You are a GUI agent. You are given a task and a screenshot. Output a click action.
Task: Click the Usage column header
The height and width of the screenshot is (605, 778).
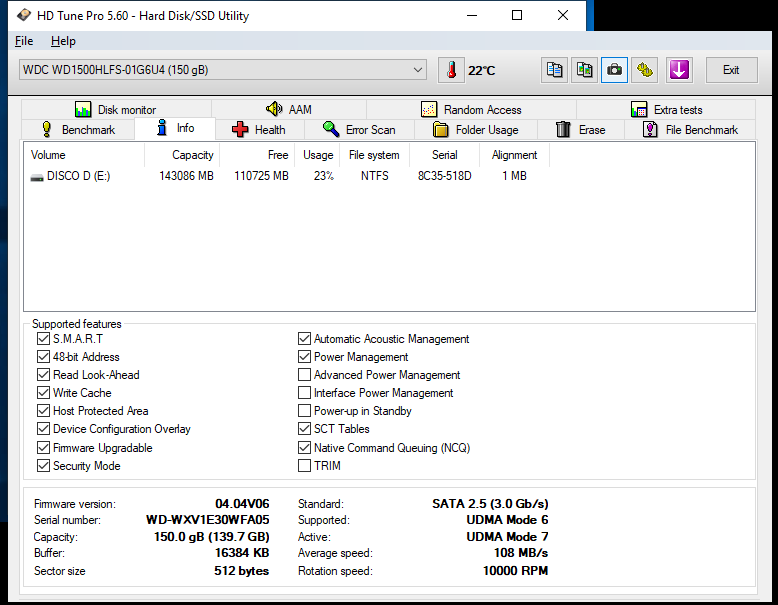point(318,155)
